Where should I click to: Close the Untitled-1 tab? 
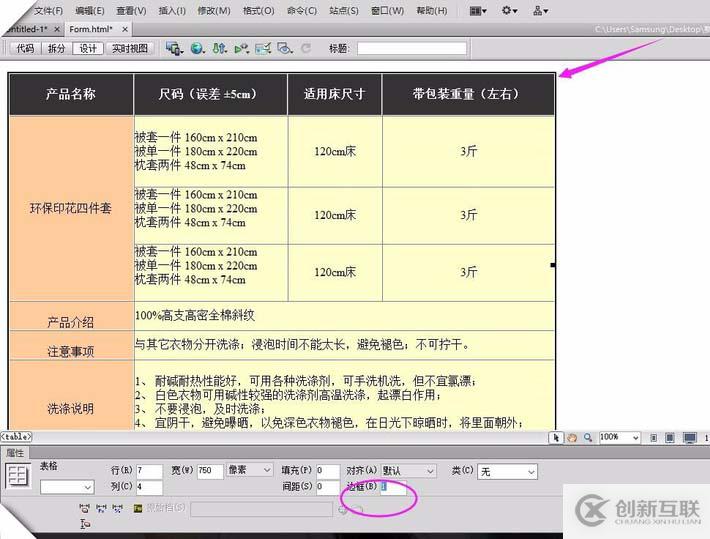pyautogui.click(x=57, y=29)
